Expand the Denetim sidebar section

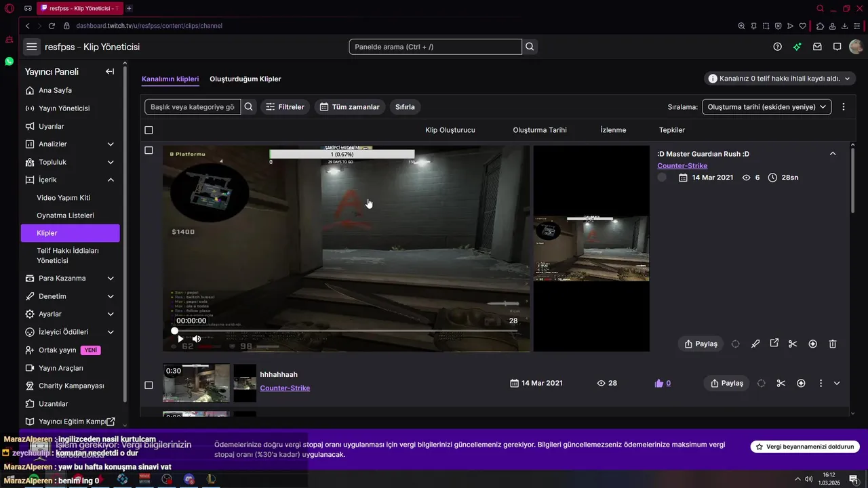pyautogui.click(x=111, y=296)
